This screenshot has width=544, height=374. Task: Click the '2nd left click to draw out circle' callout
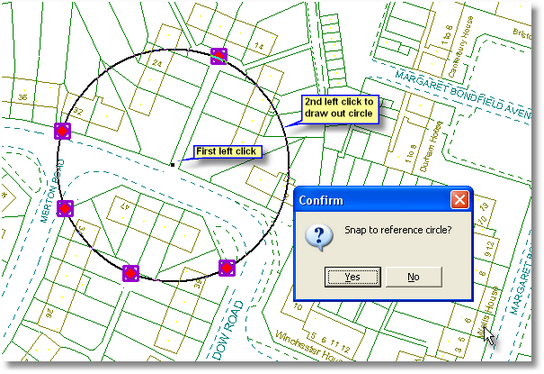[x=340, y=109]
